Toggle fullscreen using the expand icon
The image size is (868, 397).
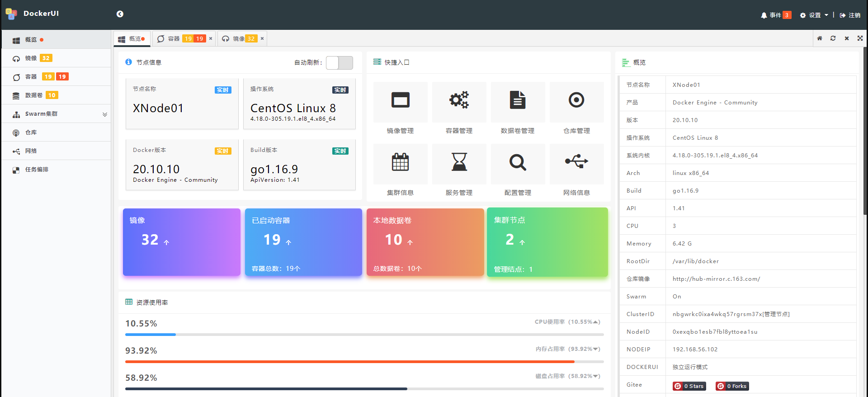coord(860,38)
